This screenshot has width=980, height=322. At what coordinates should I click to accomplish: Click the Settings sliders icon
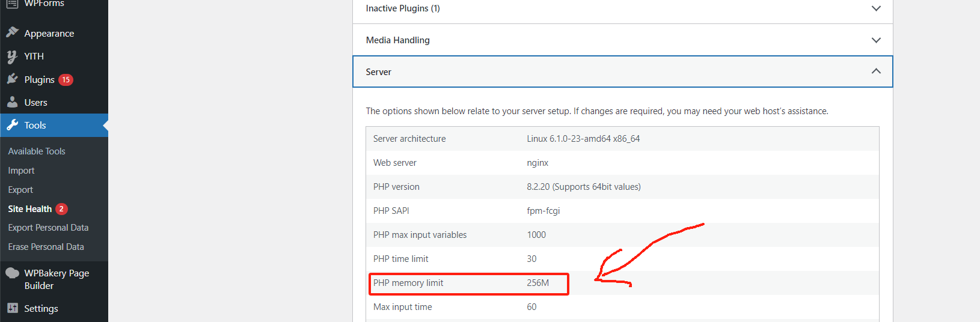click(12, 308)
